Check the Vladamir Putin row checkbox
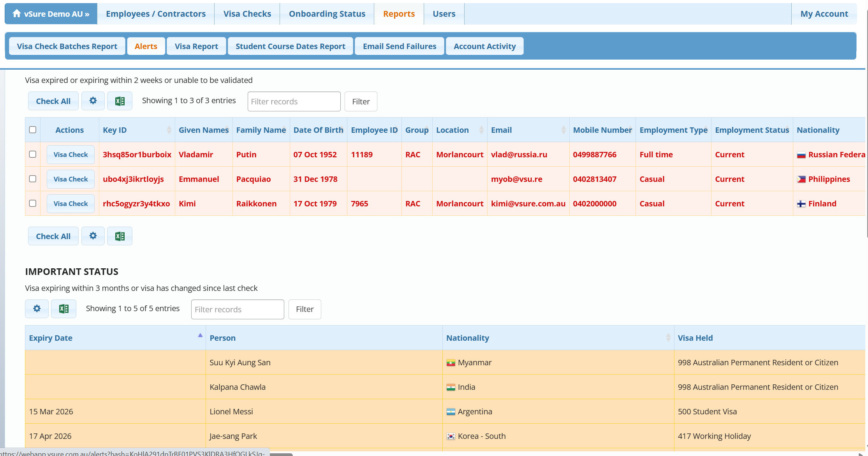 (33, 154)
